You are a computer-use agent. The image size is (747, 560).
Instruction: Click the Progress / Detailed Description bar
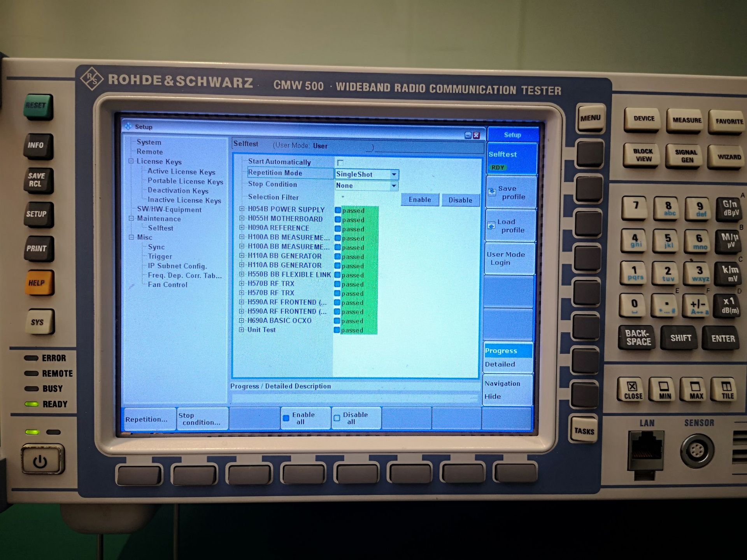click(354, 398)
